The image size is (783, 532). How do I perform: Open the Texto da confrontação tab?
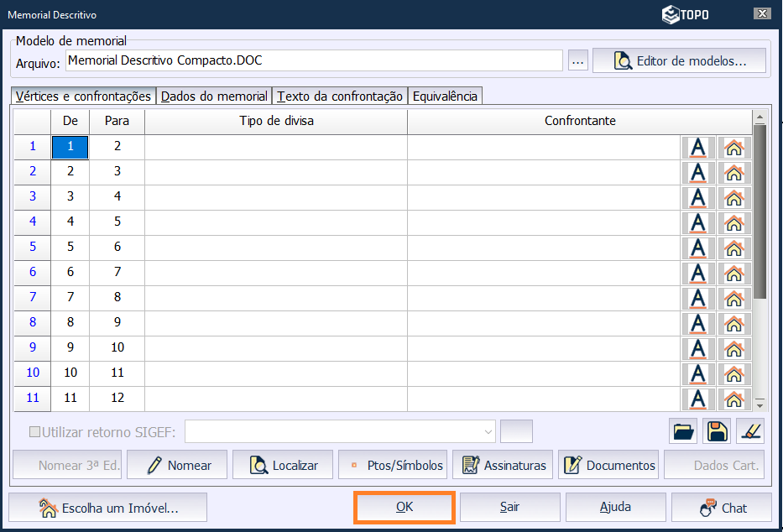[x=340, y=96]
